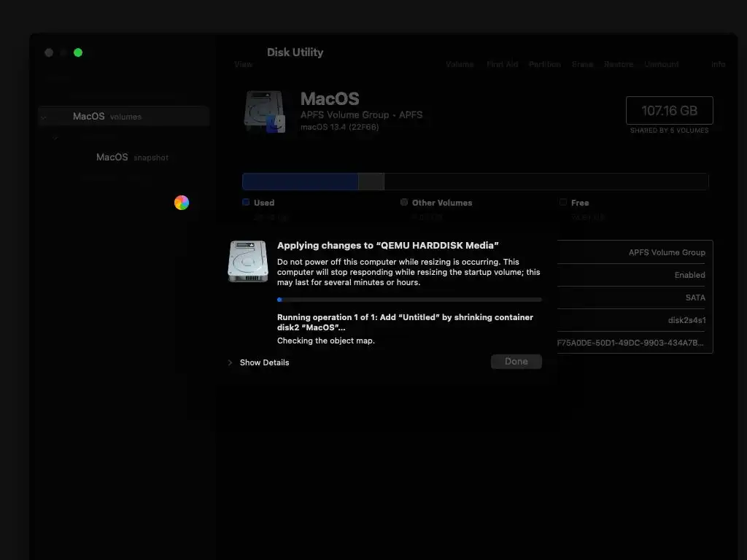The height and width of the screenshot is (560, 747).
Task: Click the 107.16 GB capacity box
Action: pos(669,111)
